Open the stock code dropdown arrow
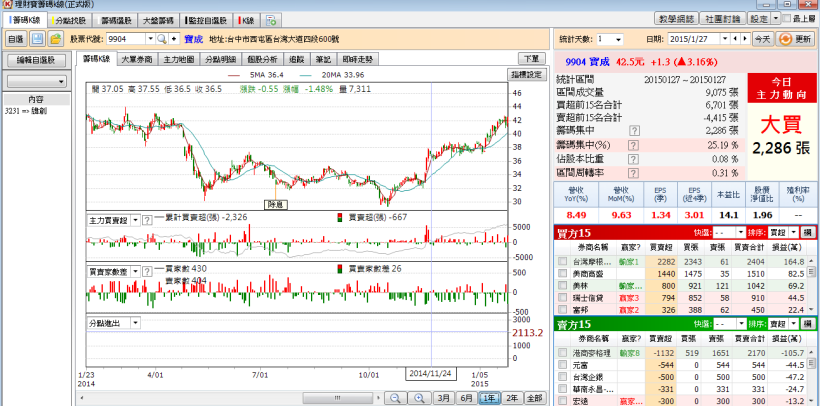Viewport: 820px width, 406px height. [x=151, y=39]
